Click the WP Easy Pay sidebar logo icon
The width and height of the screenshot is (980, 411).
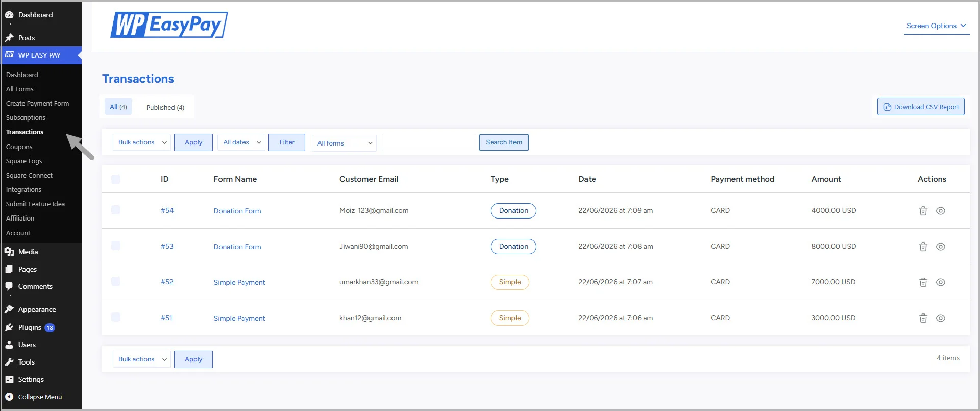pos(9,54)
